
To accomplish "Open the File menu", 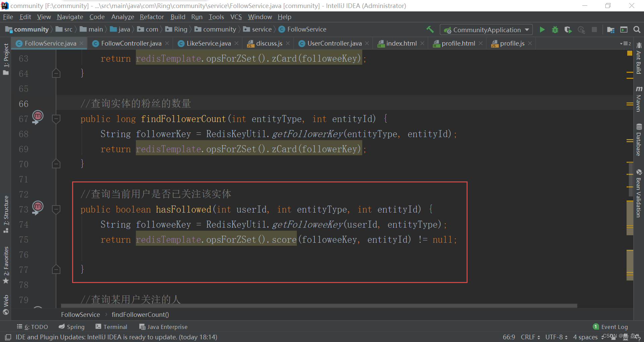I will coord(8,17).
